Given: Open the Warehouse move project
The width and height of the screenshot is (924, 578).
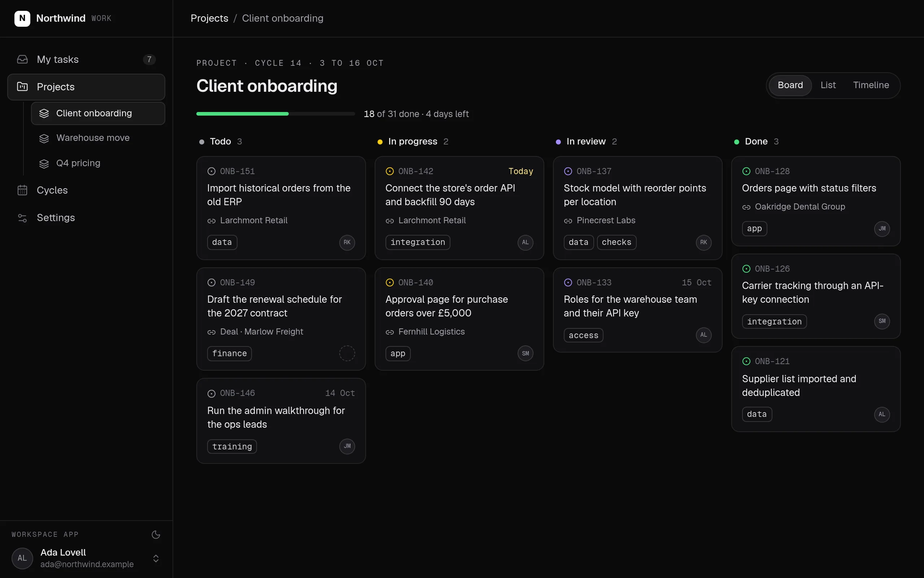Looking at the screenshot, I should coord(98,138).
